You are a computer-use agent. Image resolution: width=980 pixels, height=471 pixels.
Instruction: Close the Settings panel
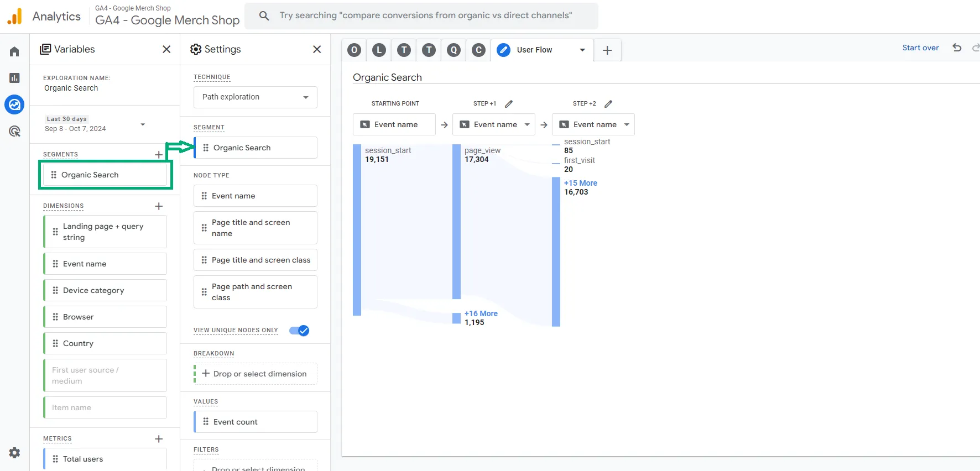click(x=317, y=49)
